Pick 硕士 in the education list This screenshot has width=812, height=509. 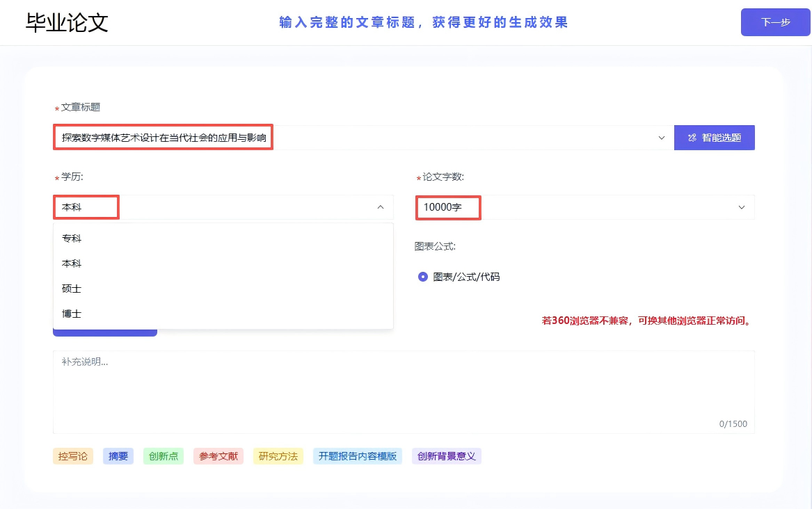pyautogui.click(x=72, y=289)
